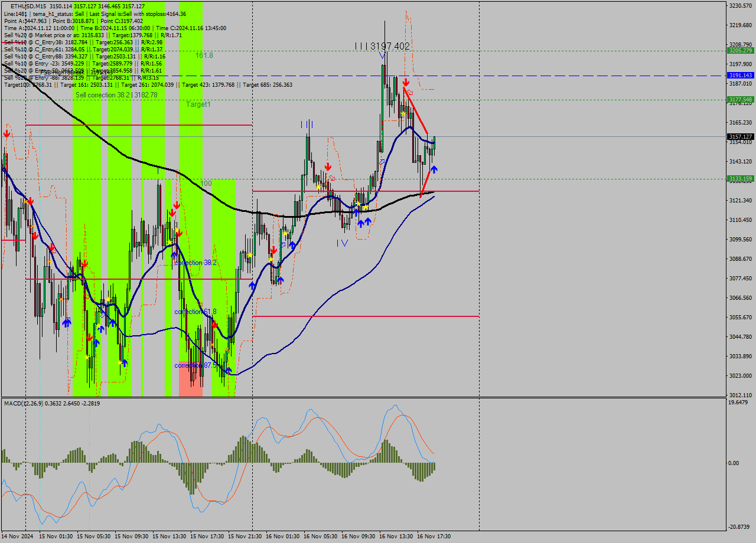The image size is (756, 543).
Task: Select the blue 'correction 61.8' label
Action: pos(195,311)
